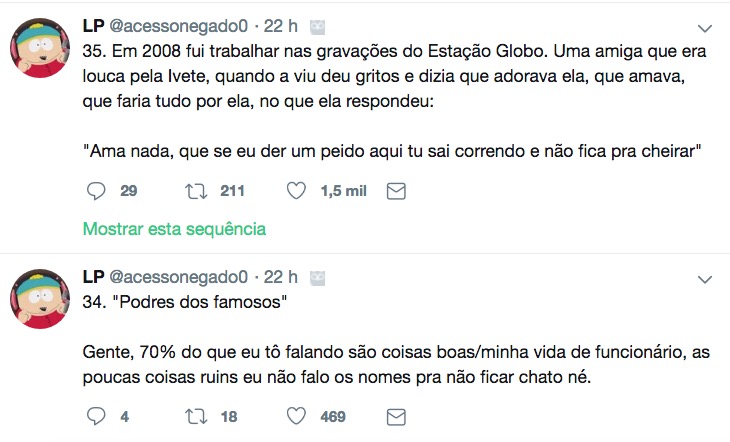Click the 1,5 mil likes count
Screen dimensions: 730x442
coord(343,190)
